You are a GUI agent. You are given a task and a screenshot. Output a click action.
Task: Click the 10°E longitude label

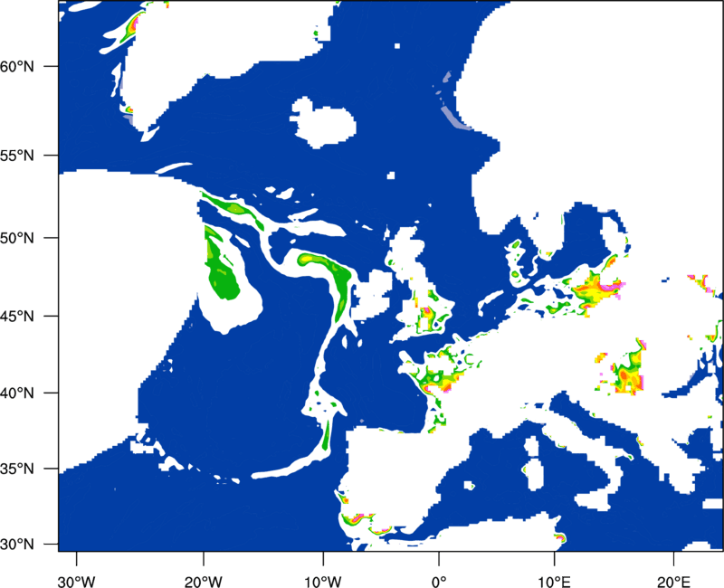[x=554, y=582]
